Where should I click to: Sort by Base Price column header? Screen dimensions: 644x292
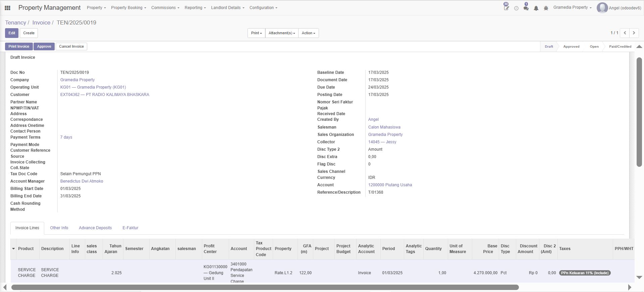(x=485, y=249)
